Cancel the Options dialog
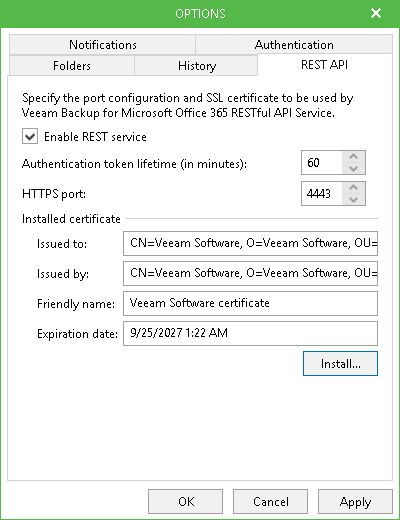Viewport: 400px width, 520px height. tap(270, 501)
